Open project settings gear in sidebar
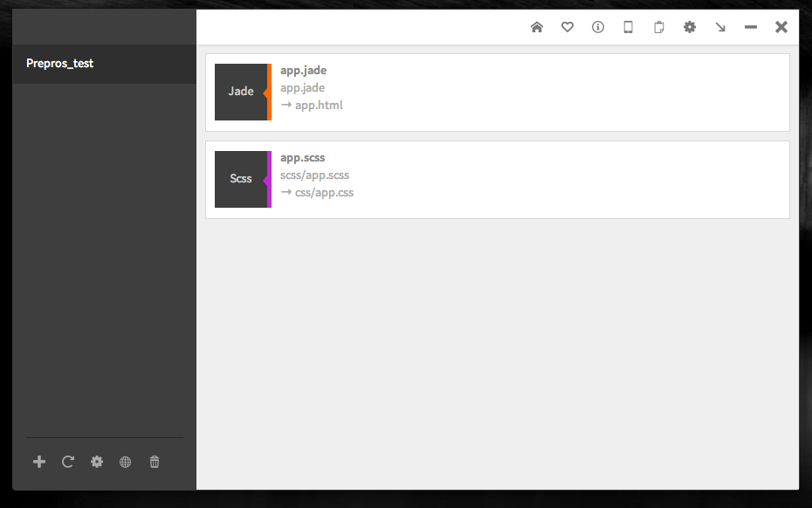 [97, 462]
